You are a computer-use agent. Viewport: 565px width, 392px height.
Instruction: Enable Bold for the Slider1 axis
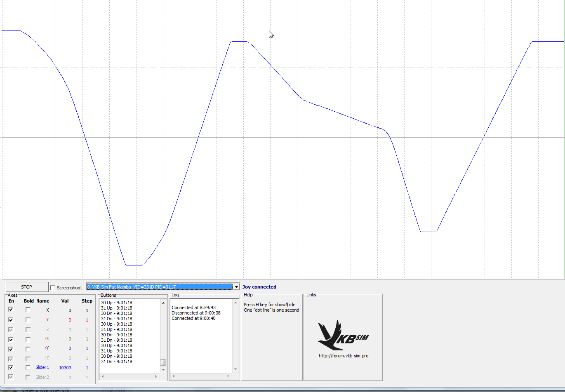(x=28, y=367)
